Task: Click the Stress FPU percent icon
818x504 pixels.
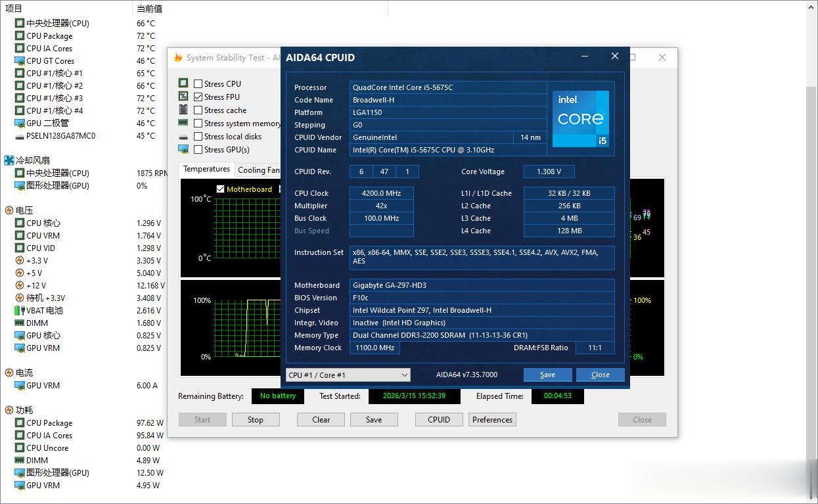Action: click(x=183, y=97)
